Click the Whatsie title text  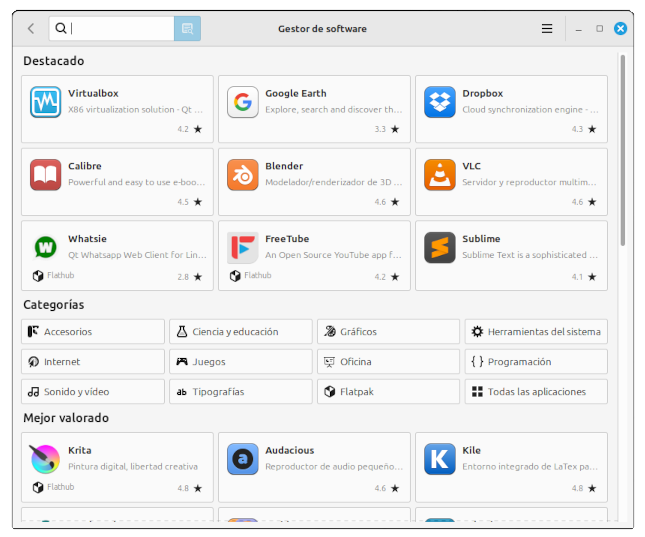click(87, 239)
